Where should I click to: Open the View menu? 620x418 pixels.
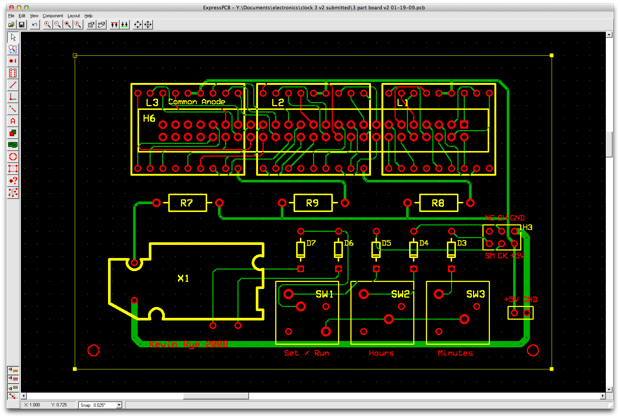(34, 16)
